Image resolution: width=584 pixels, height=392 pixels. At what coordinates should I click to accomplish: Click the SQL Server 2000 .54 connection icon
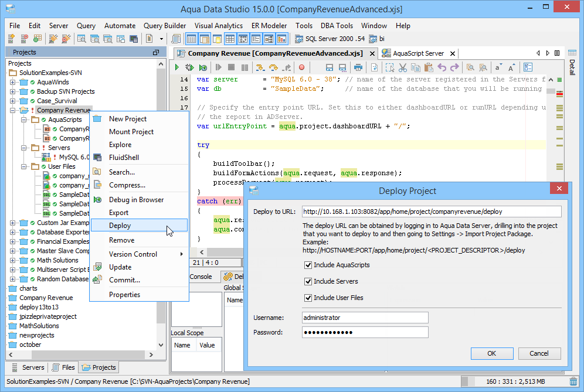pos(298,39)
